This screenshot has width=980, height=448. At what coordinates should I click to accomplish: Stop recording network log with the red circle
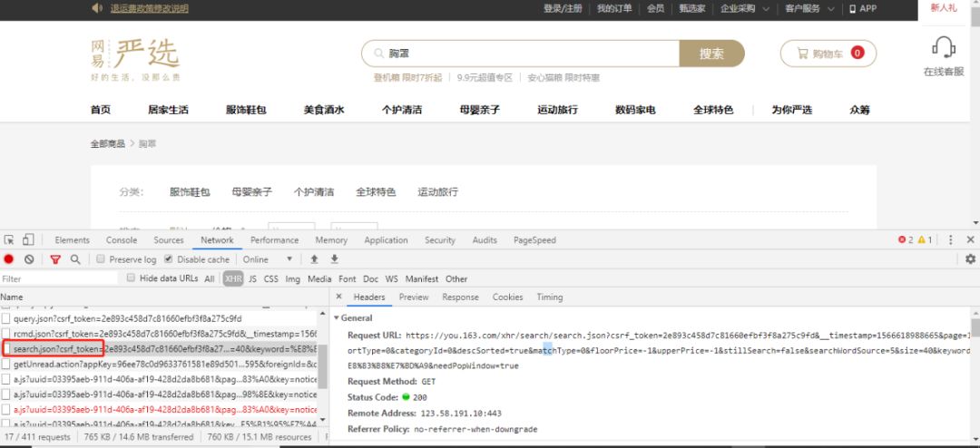(9, 259)
